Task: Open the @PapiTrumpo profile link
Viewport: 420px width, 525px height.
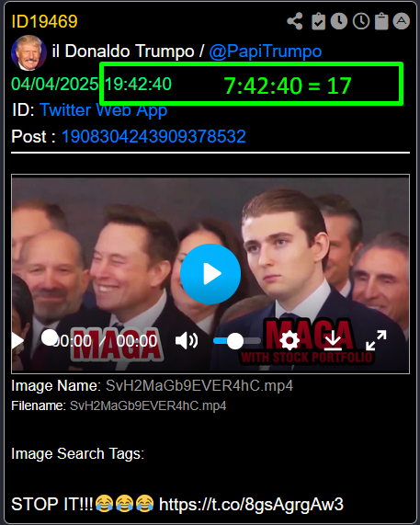Action: coord(266,51)
